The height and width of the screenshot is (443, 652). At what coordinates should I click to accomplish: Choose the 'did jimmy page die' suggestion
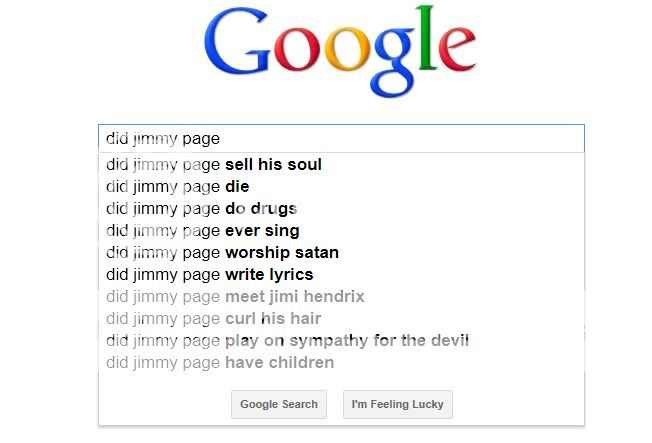click(178, 186)
